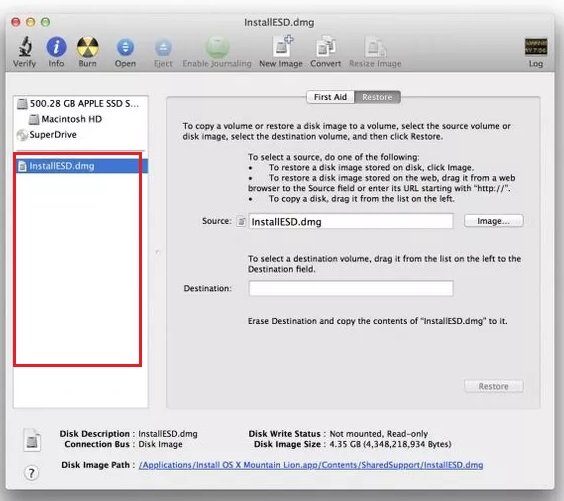Click the Eject toolbar icon

[x=163, y=48]
